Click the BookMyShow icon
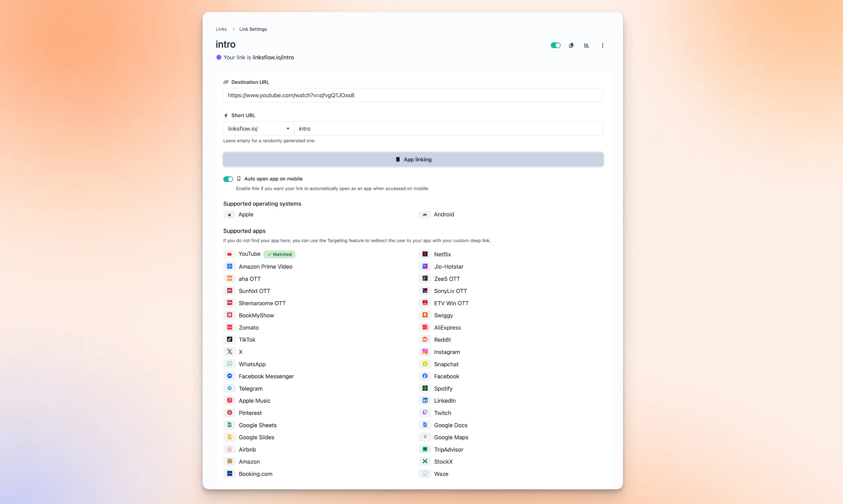Image resolution: width=843 pixels, height=504 pixels. pyautogui.click(x=229, y=316)
